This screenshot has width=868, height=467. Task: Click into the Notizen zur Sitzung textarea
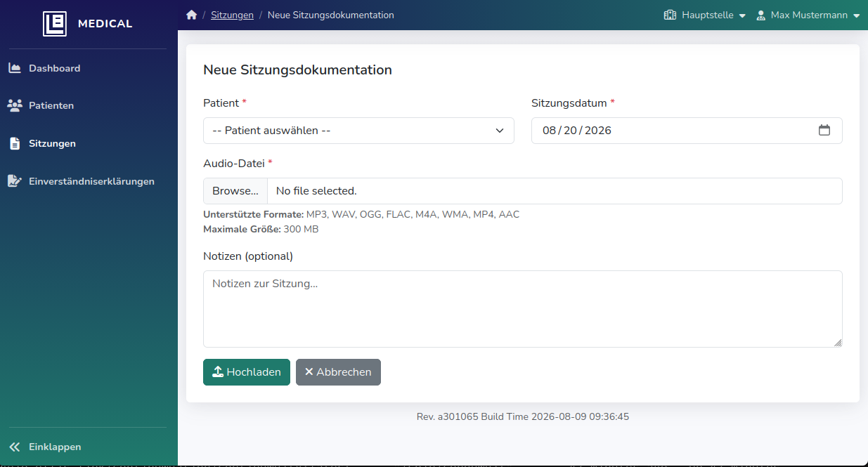tap(523, 309)
